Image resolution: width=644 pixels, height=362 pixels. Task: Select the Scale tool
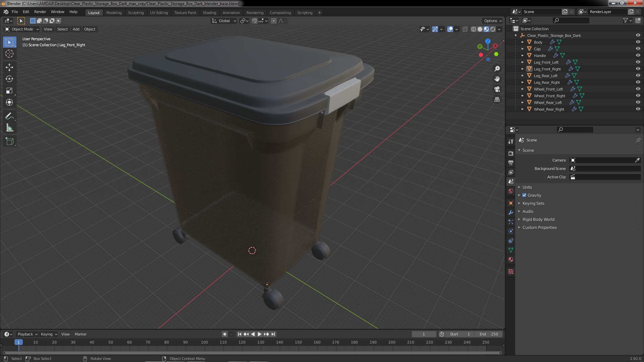coord(9,90)
